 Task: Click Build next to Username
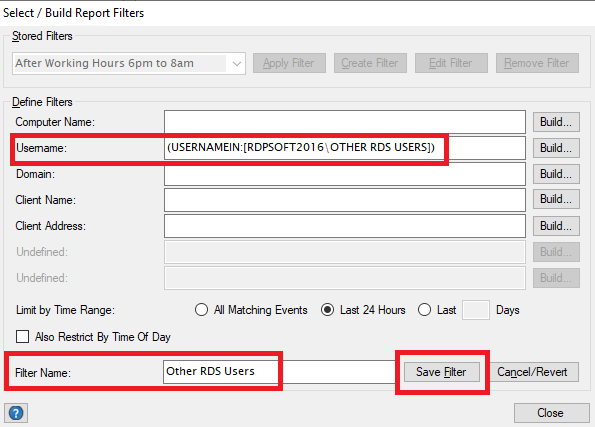point(556,148)
